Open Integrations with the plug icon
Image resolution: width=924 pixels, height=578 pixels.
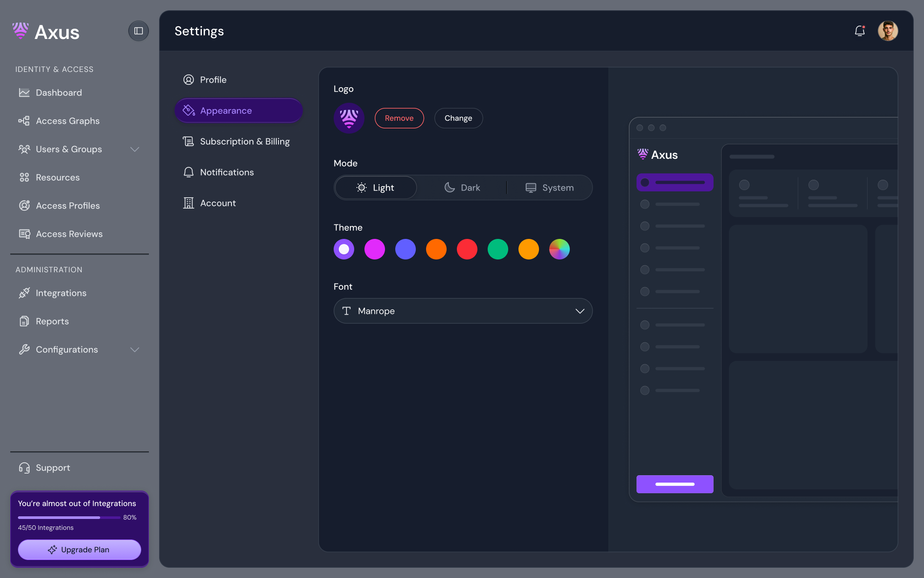tap(24, 293)
